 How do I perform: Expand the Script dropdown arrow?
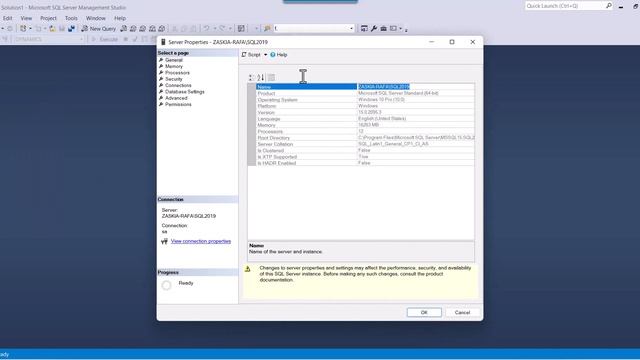coord(265,55)
